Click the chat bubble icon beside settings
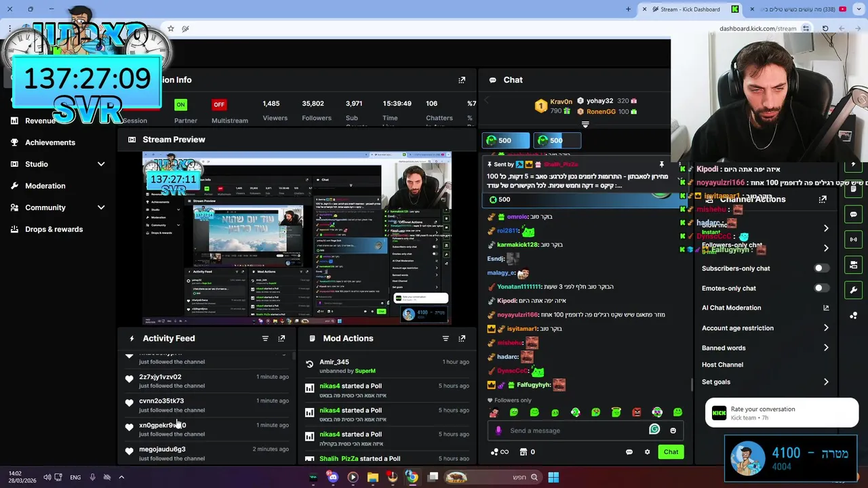Viewport: 868px width, 488px height. point(629,452)
